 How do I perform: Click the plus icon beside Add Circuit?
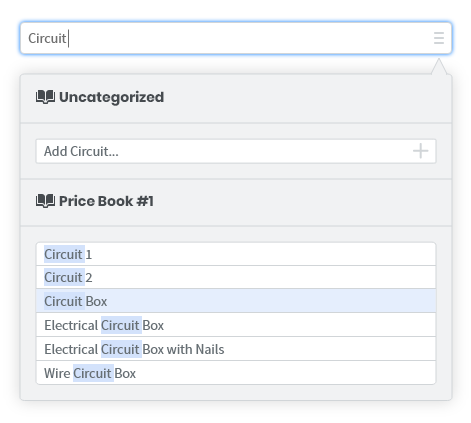pyautogui.click(x=420, y=151)
